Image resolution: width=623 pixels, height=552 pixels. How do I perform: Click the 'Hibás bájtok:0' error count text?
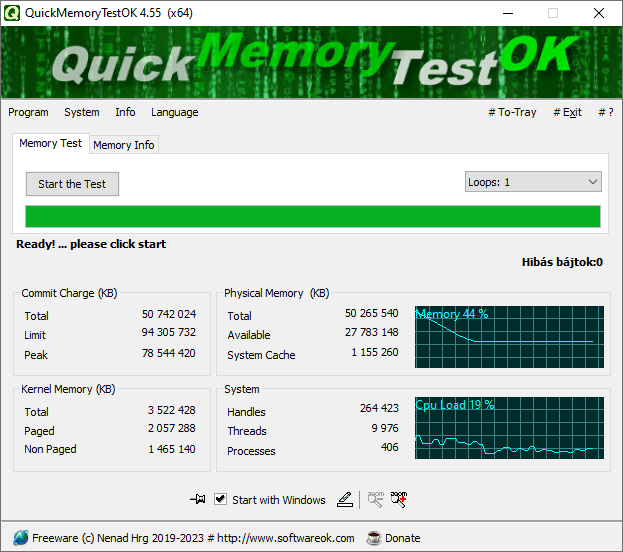[562, 262]
